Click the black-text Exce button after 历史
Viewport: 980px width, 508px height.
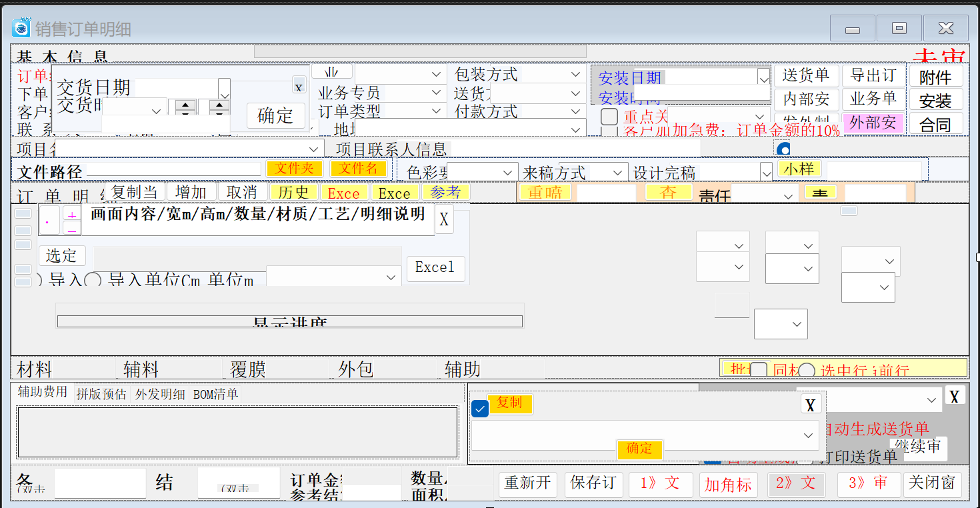395,193
